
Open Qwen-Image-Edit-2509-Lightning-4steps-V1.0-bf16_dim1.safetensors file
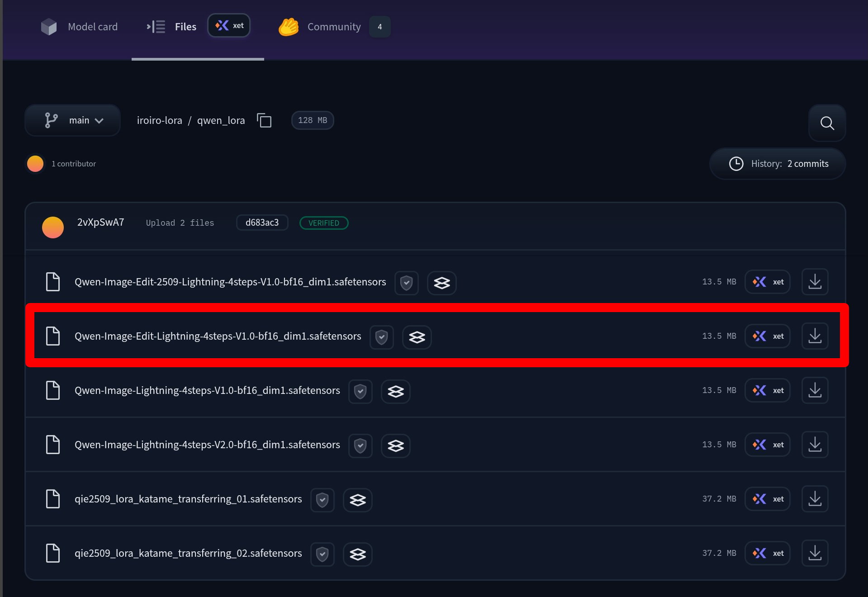pyautogui.click(x=230, y=282)
